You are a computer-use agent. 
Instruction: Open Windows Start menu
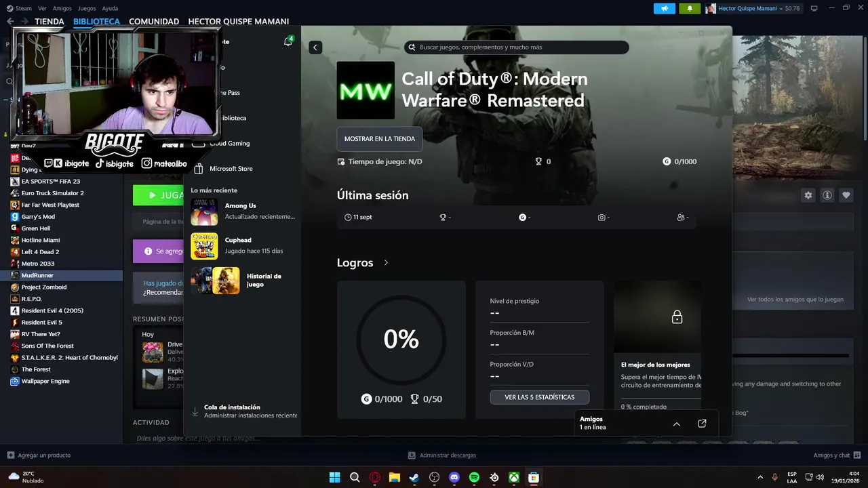click(x=334, y=477)
